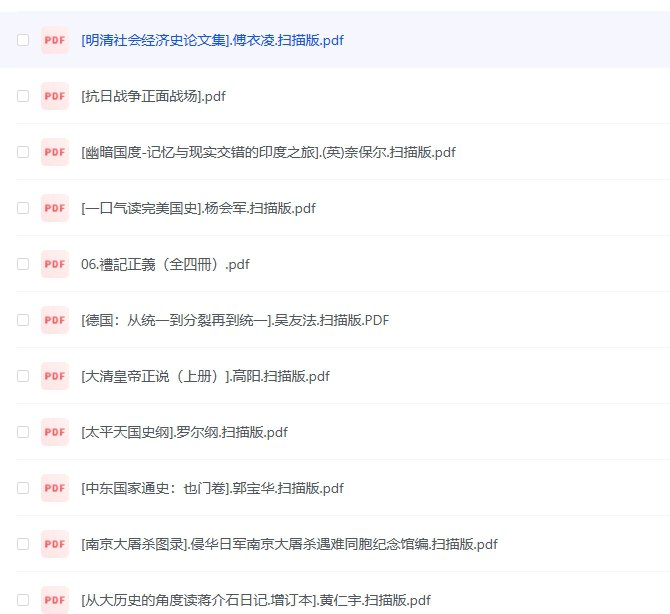Select checkbox of 德国：从统一到分裂再到统一
Image resolution: width=670 pixels, height=614 pixels.
(x=23, y=320)
